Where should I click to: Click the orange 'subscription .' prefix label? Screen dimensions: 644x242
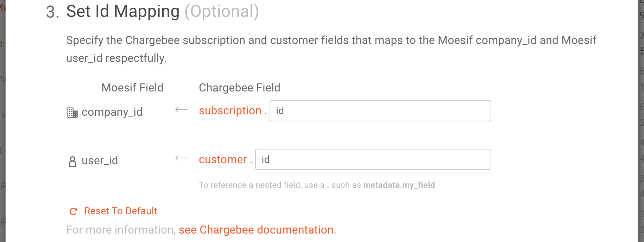tap(233, 111)
